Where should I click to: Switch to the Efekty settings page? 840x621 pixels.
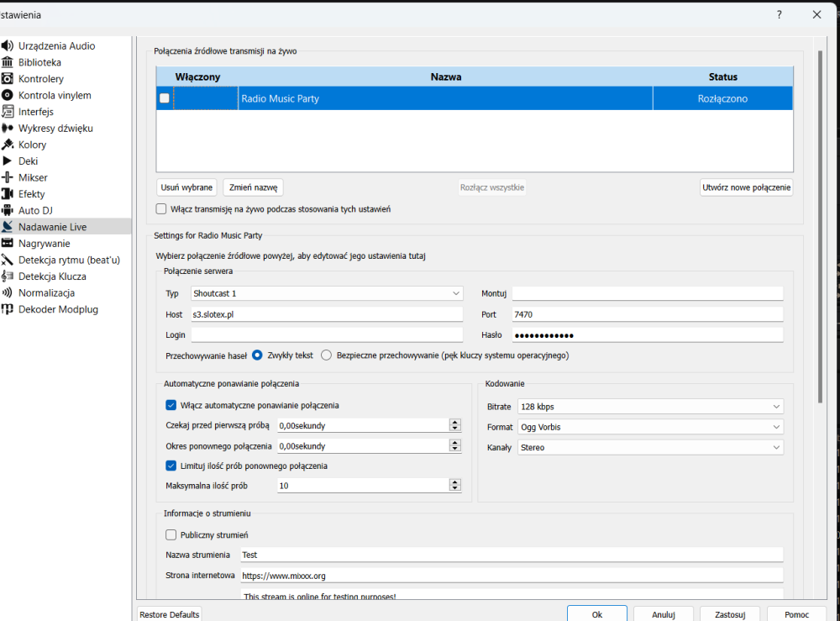point(32,194)
